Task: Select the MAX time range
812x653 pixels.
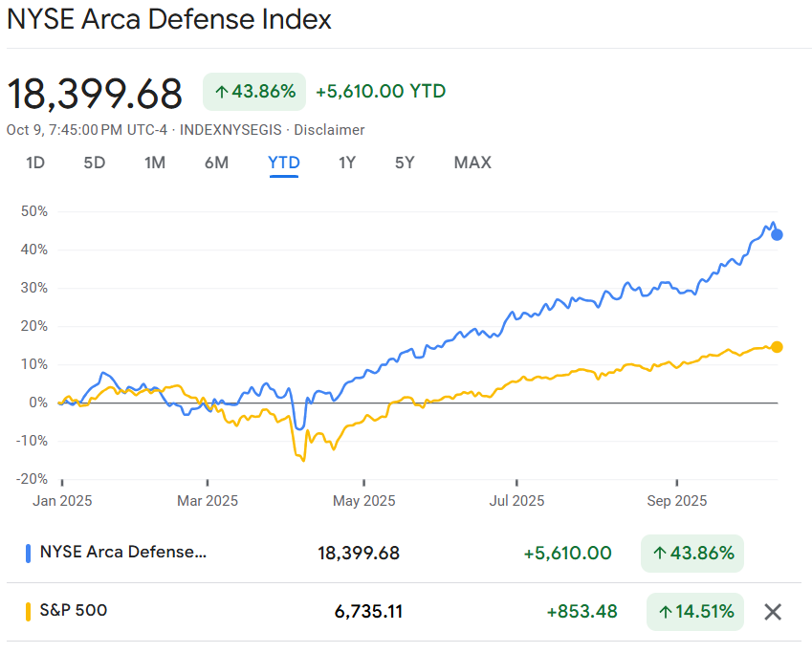Action: click(472, 163)
